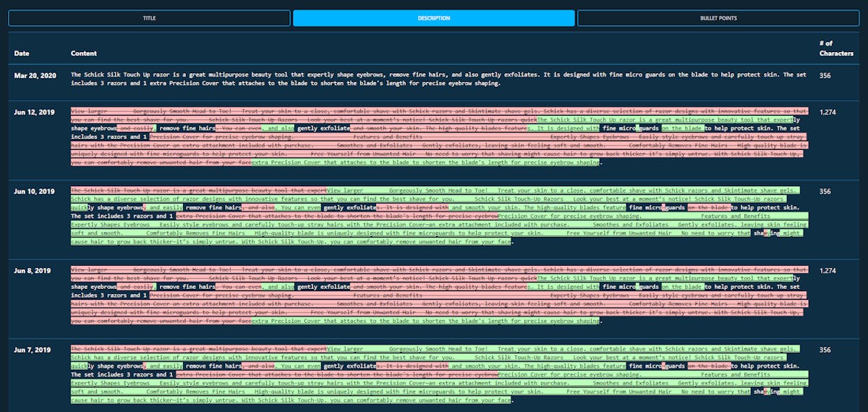This screenshot has height=412, width=868.
Task: Click the Date column header
Action: pos(22,54)
